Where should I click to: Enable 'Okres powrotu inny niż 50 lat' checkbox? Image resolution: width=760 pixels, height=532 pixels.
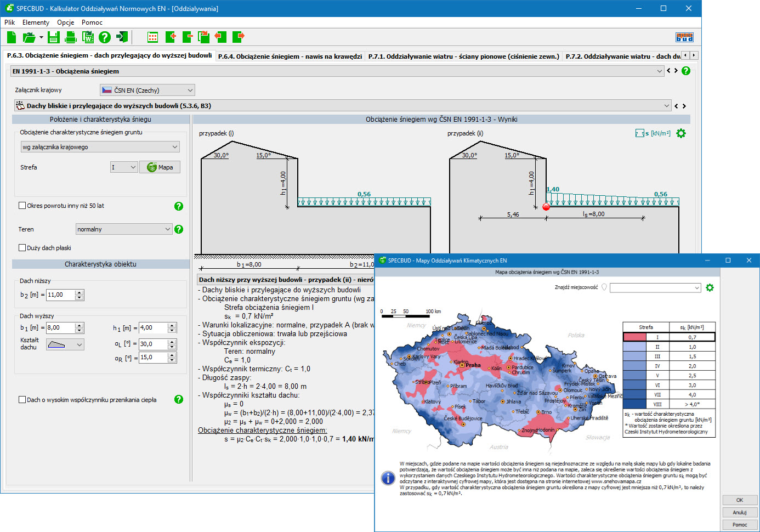click(x=22, y=206)
